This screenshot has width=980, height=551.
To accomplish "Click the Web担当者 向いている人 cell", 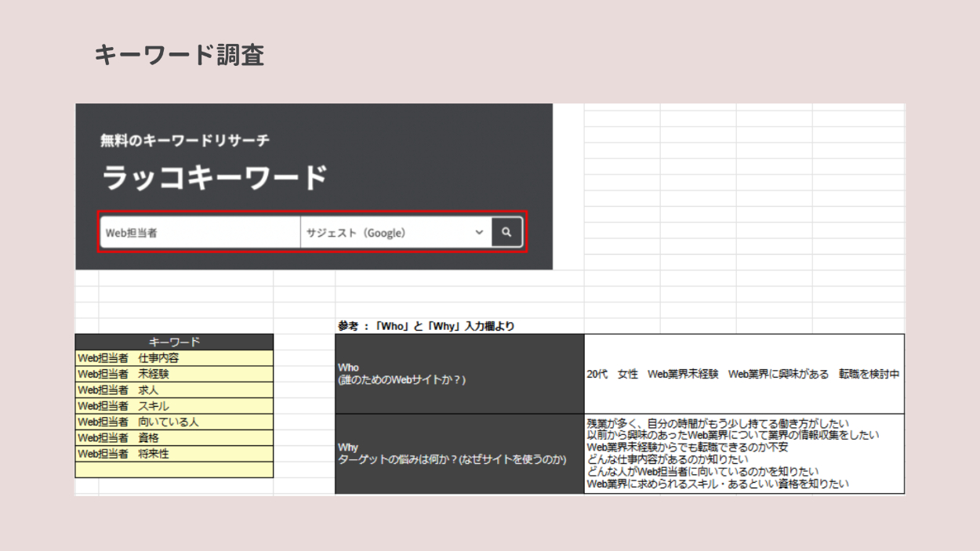I will [x=174, y=422].
